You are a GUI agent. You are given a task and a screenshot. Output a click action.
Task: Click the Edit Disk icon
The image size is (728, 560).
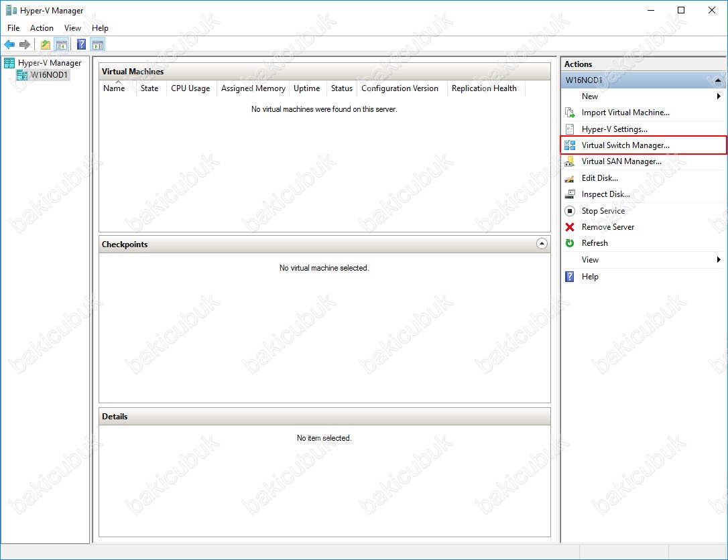point(570,178)
